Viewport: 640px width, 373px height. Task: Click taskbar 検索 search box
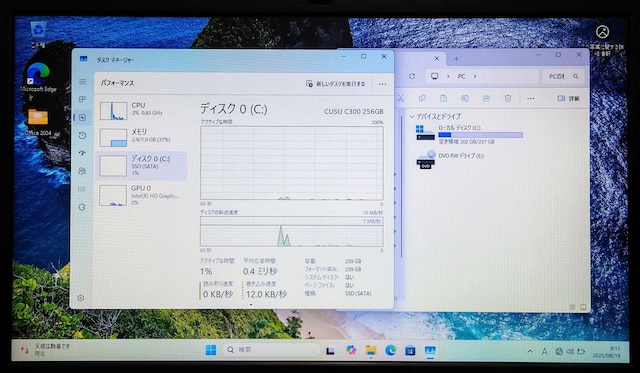click(x=271, y=350)
